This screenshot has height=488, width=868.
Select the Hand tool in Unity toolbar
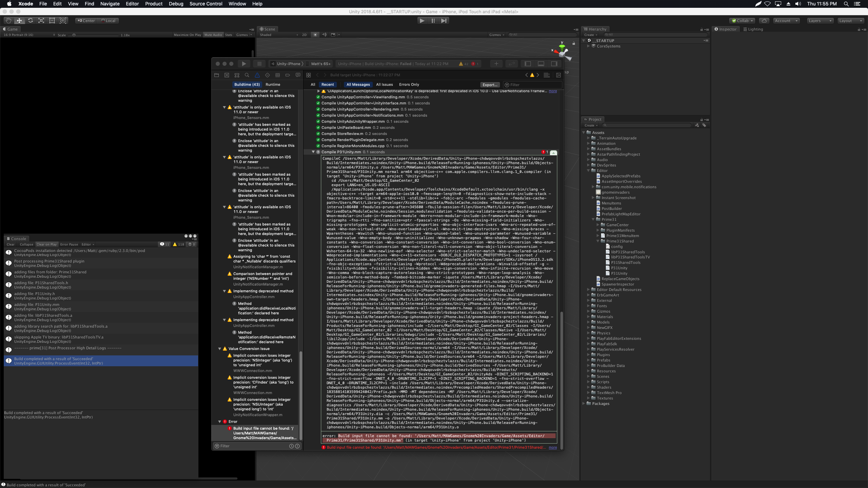tap(8, 21)
